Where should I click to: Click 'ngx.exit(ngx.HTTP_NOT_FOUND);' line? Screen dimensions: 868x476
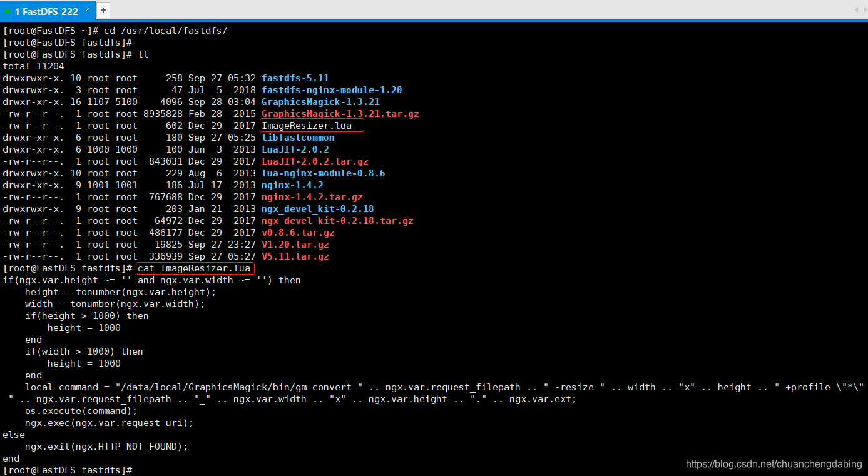click(106, 447)
